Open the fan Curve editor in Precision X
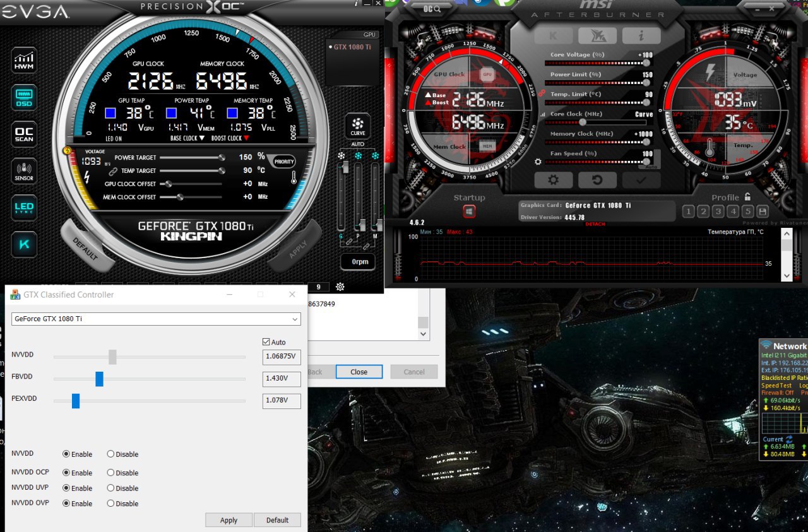Image resolution: width=808 pixels, height=532 pixels. [x=358, y=126]
